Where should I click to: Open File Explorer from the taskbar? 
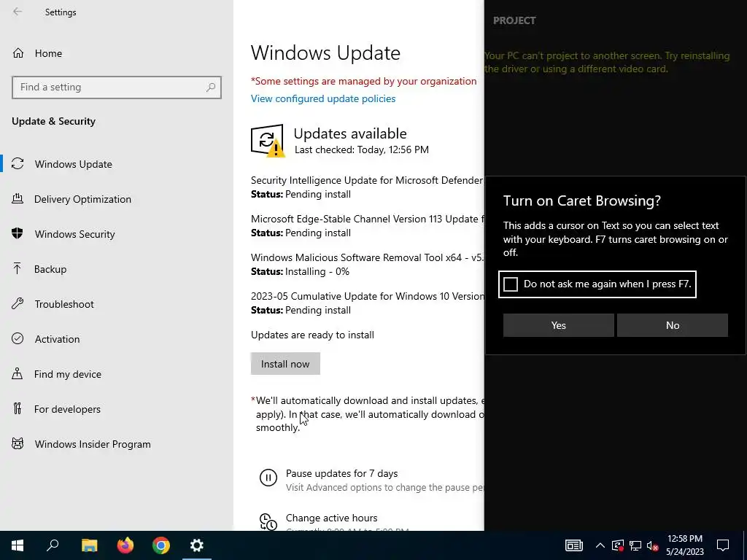click(x=89, y=545)
